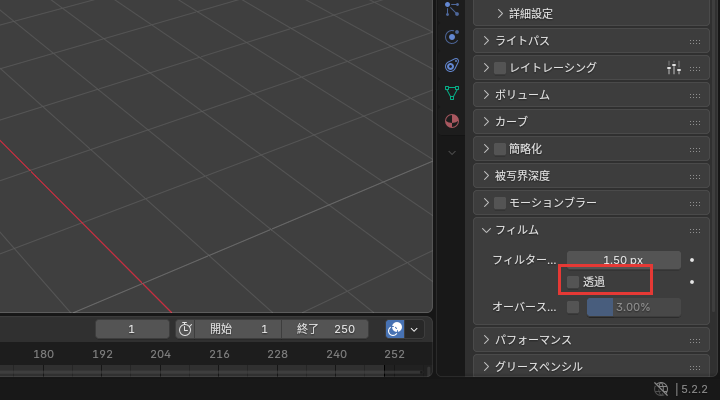
Task: Click the overscan 3.00% slider
Action: (x=634, y=307)
